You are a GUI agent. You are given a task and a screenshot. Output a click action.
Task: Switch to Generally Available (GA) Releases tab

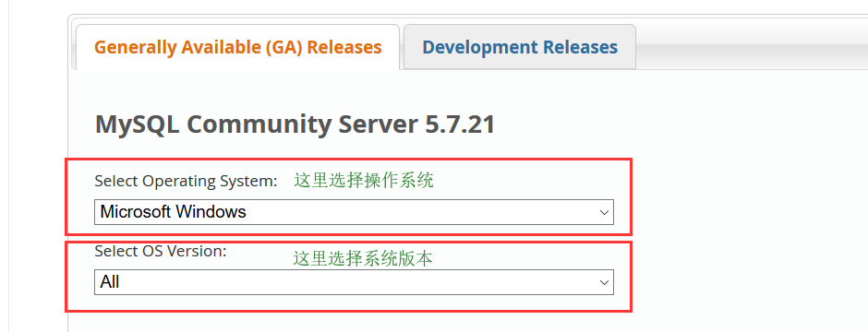point(237,47)
